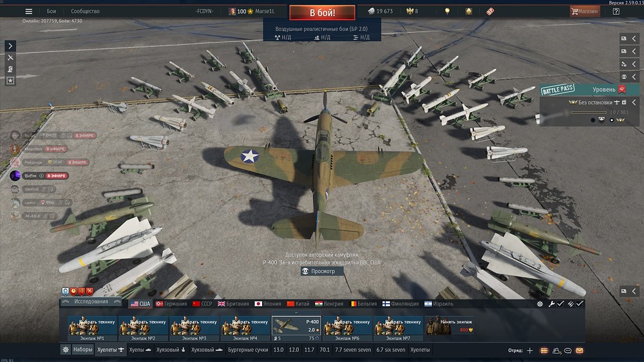The height and width of the screenshot is (362, 644).
Task: Select vehicle for Экипаж №2 slot
Action: coord(144,329)
